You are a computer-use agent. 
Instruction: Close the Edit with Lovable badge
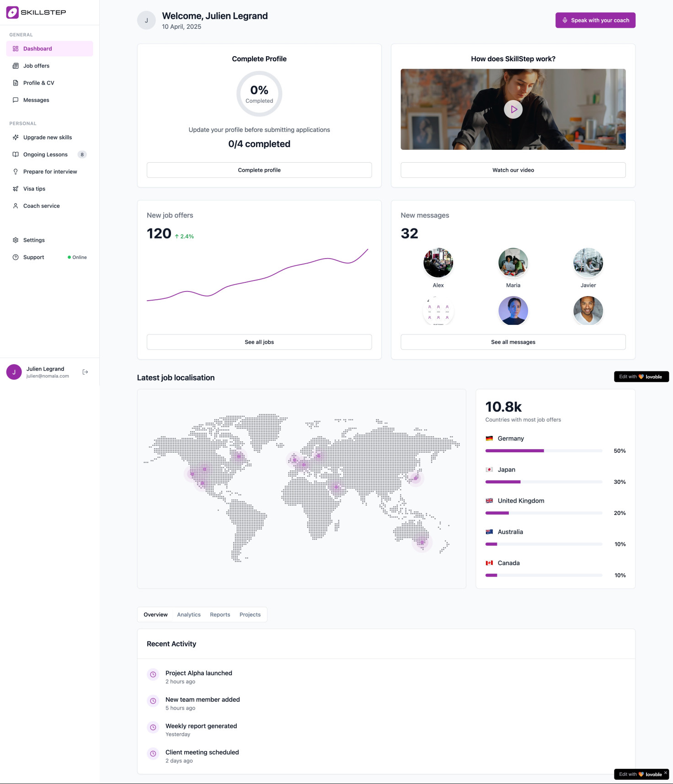point(665,773)
